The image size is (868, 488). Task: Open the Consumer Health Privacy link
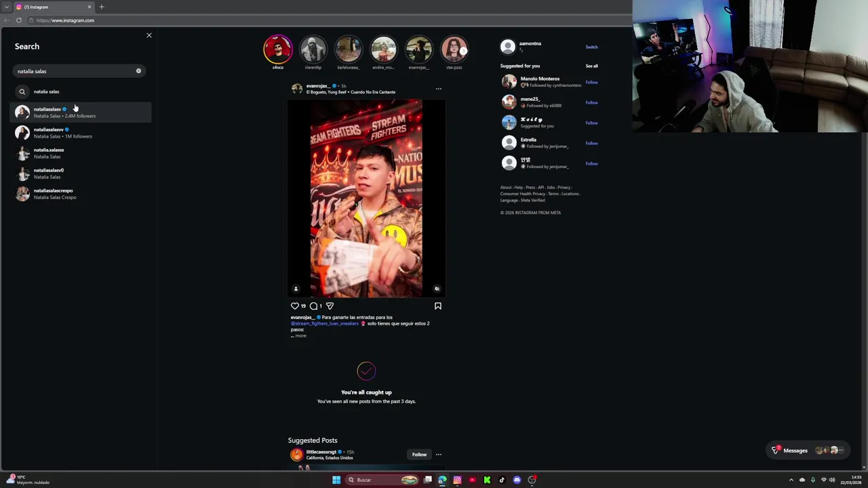pyautogui.click(x=523, y=194)
